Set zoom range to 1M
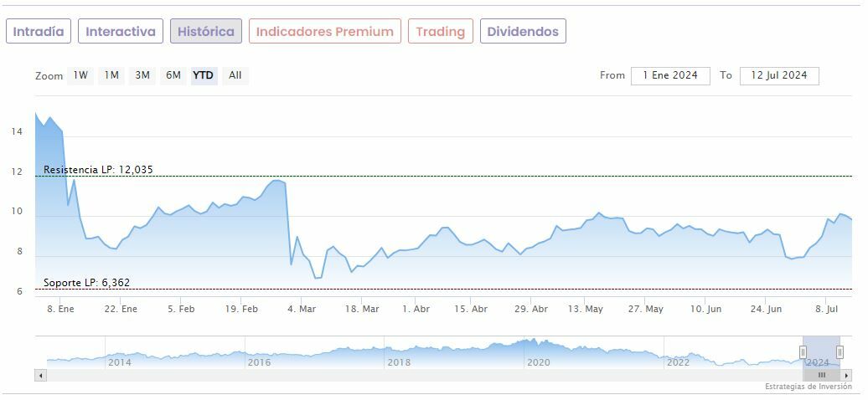This screenshot has width=868, height=400. [111, 75]
